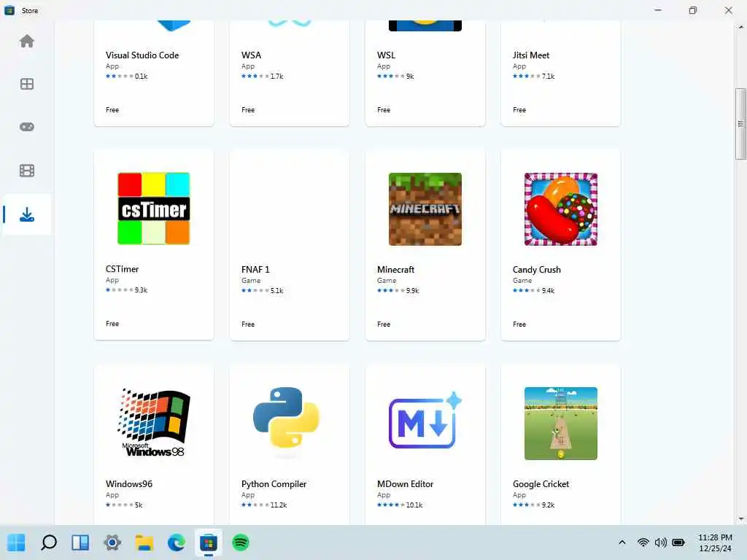Click the vertical scrollbar thumb
Viewport: 747px width, 560px height.
[740, 124]
